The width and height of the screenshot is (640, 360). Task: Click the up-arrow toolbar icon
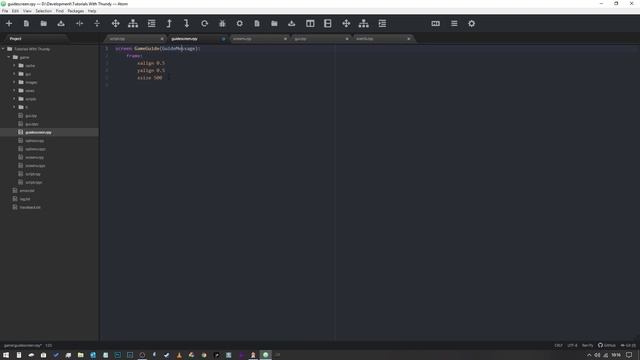click(169, 24)
